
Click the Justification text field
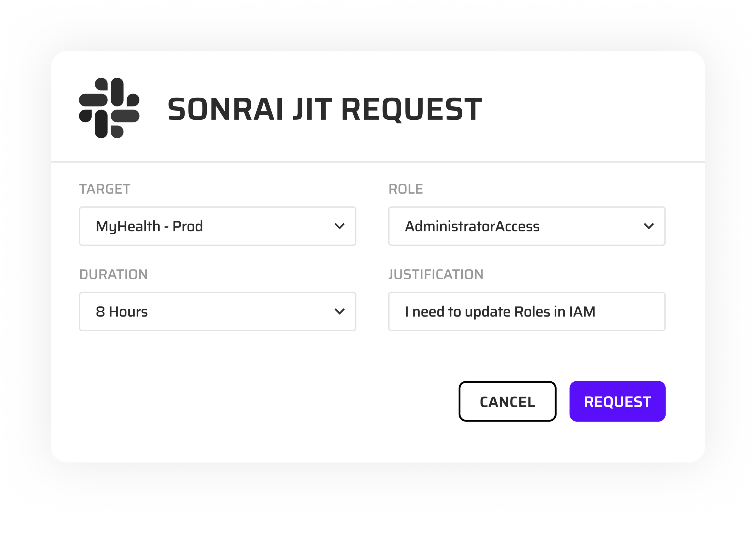527,311
